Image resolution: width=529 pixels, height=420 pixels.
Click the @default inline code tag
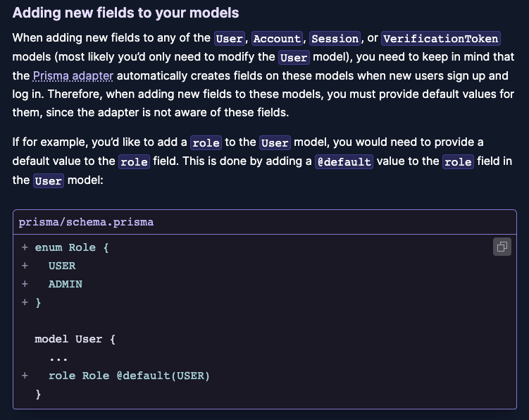click(343, 162)
